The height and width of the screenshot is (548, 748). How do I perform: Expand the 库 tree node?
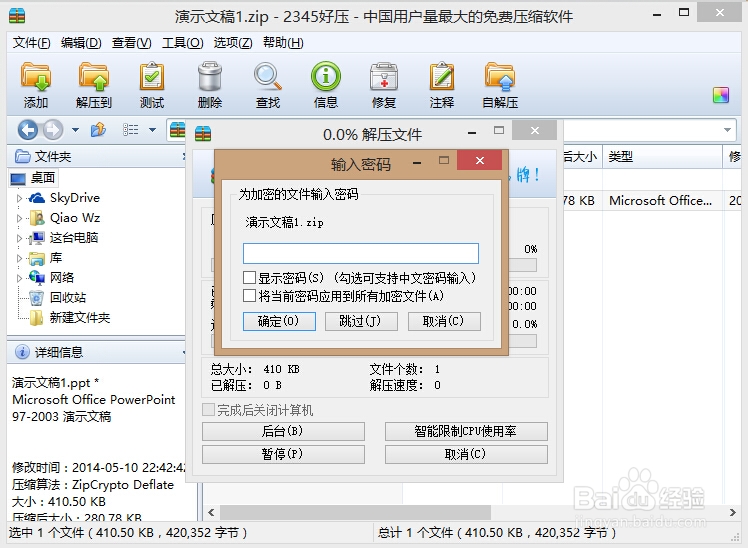19,258
